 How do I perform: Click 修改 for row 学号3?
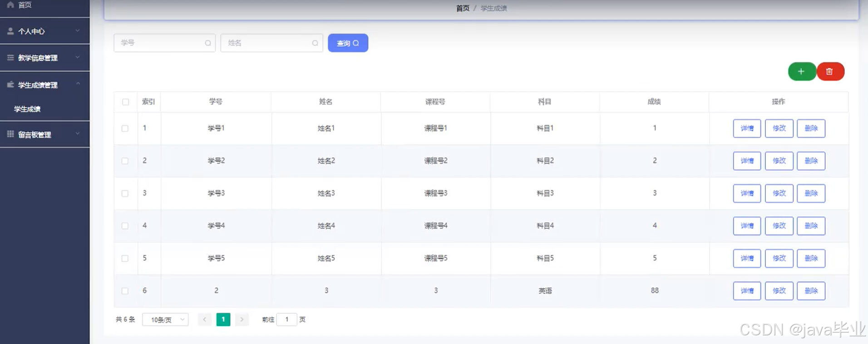tap(779, 194)
